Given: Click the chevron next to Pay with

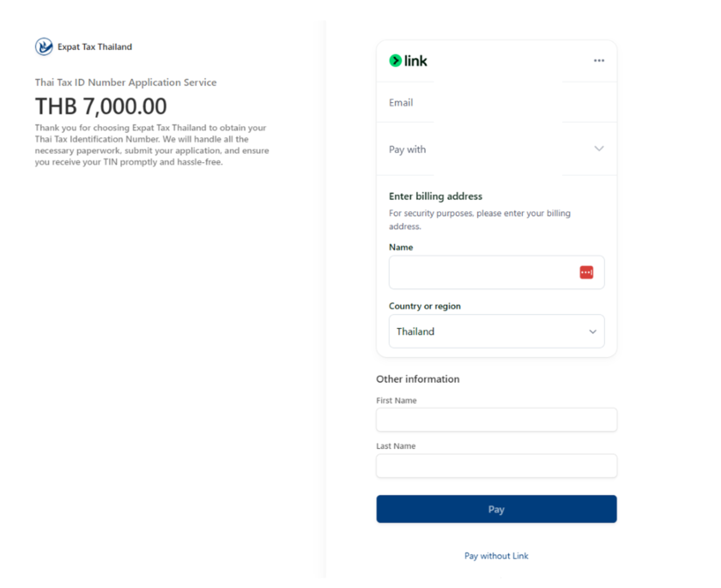Looking at the screenshot, I should pyautogui.click(x=599, y=149).
